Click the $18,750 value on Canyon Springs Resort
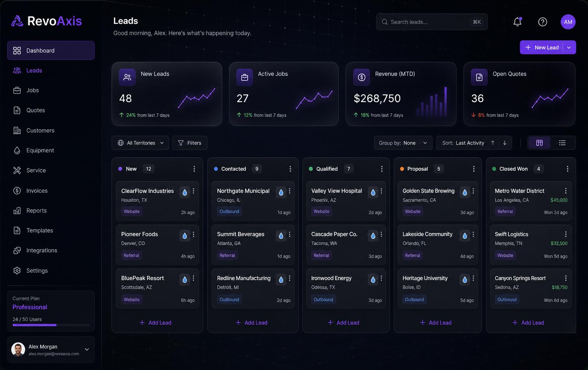Screen dimensions: 588x370 pos(559,287)
